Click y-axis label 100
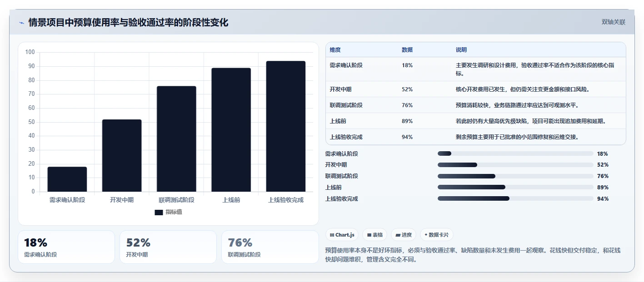 (30, 52)
